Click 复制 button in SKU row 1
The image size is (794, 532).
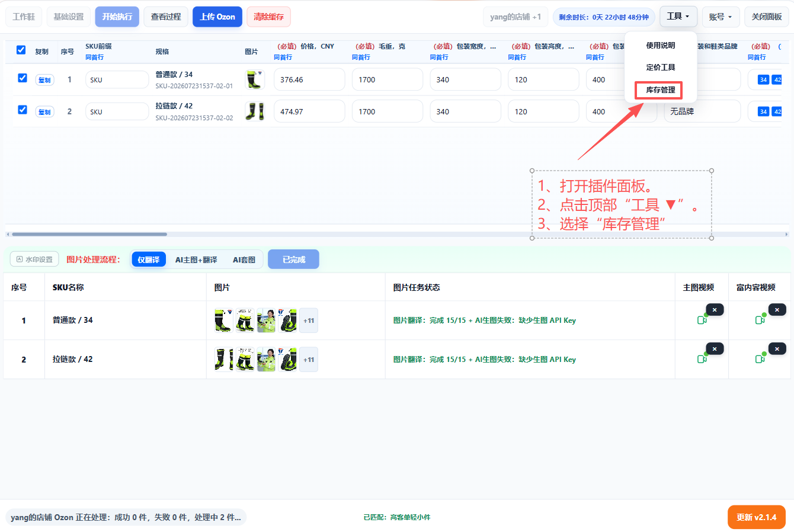pos(44,80)
